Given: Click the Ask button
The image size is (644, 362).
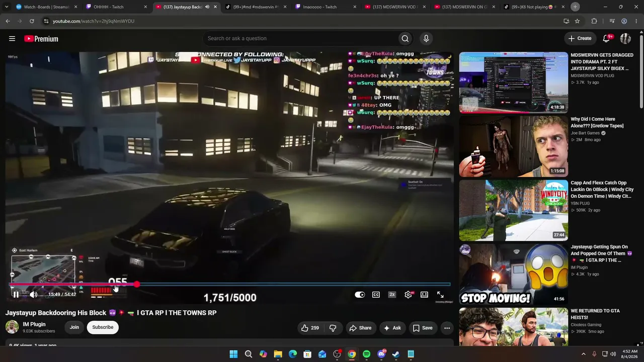Looking at the screenshot, I should pos(392,328).
